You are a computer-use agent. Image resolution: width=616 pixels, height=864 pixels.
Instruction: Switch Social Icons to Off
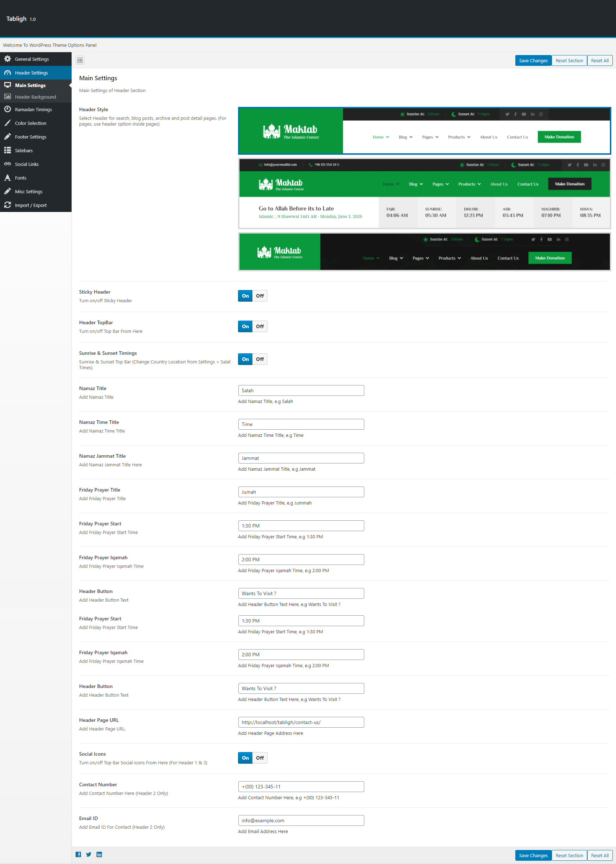259,758
